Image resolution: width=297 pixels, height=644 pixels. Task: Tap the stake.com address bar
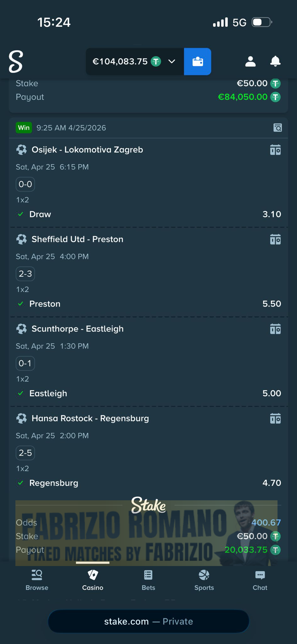(x=148, y=621)
